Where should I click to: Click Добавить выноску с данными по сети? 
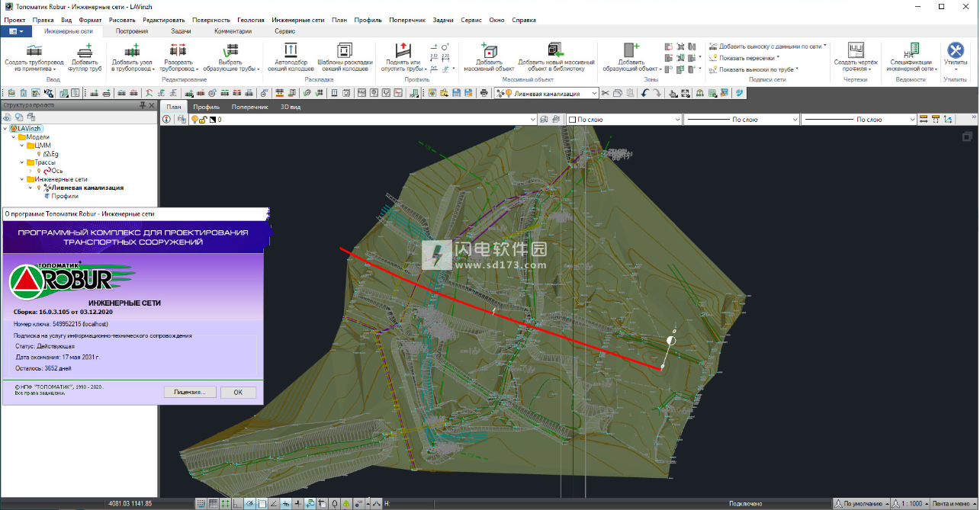click(767, 47)
